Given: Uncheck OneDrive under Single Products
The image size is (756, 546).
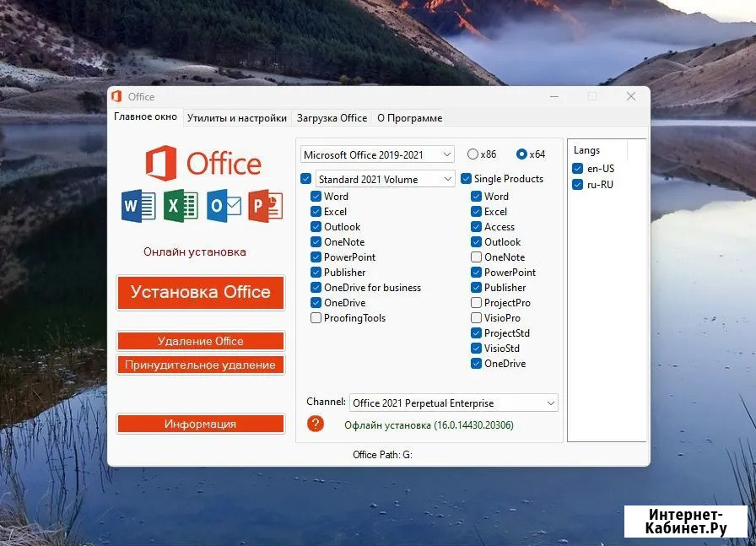Looking at the screenshot, I should point(476,364).
